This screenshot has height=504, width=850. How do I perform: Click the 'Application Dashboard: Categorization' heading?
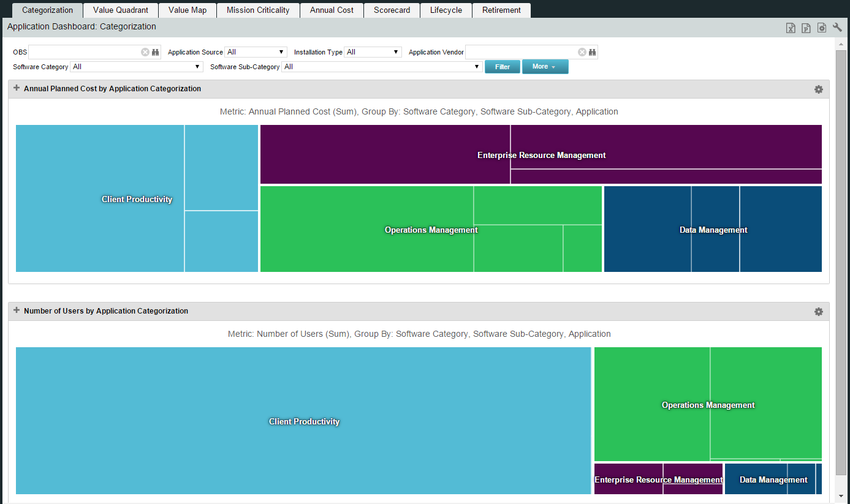tap(82, 27)
